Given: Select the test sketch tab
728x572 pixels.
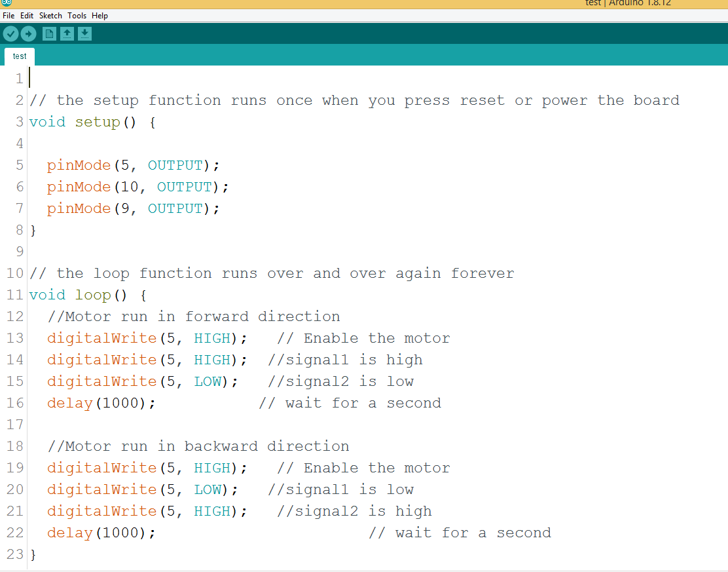Looking at the screenshot, I should coord(20,56).
